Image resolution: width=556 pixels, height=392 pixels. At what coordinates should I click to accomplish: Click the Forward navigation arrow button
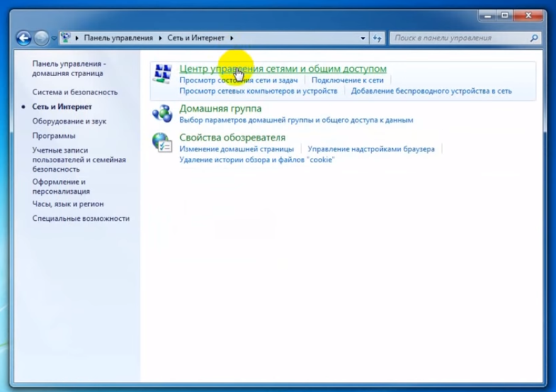click(x=42, y=38)
